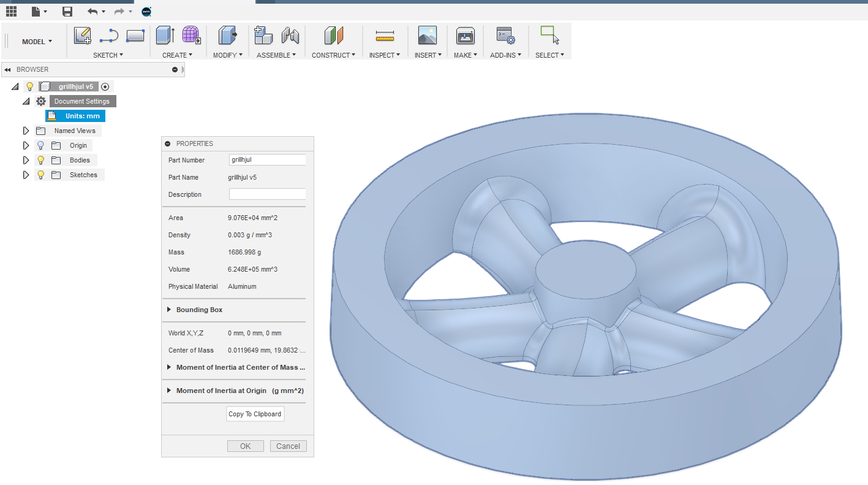
Task: Click the Save disk icon
Action: point(67,12)
